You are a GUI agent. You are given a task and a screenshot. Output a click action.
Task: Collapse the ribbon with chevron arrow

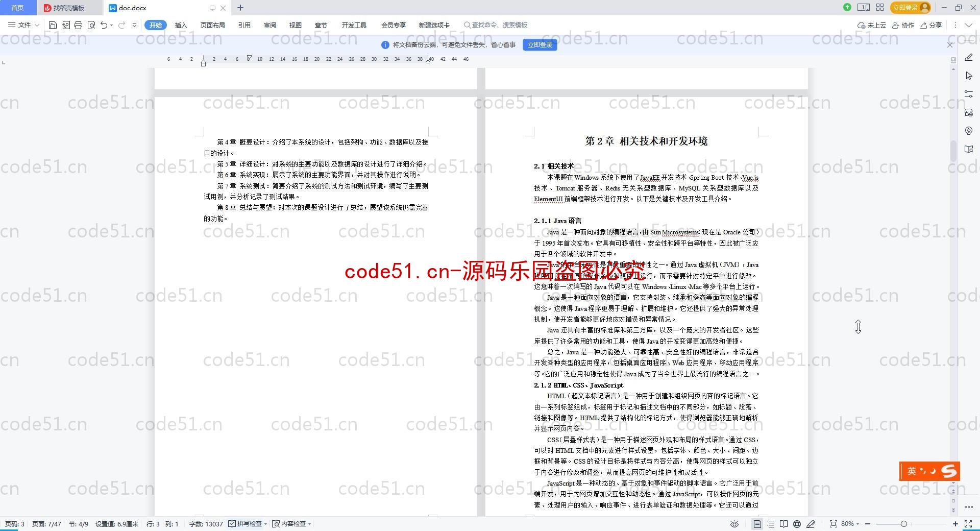point(969,25)
